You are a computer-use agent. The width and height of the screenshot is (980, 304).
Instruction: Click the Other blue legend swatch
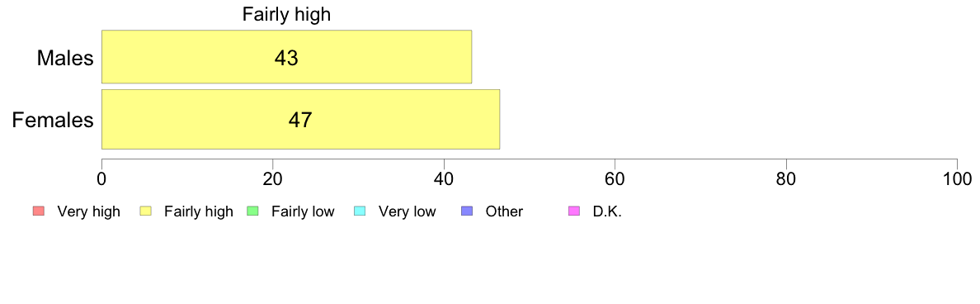click(x=467, y=211)
